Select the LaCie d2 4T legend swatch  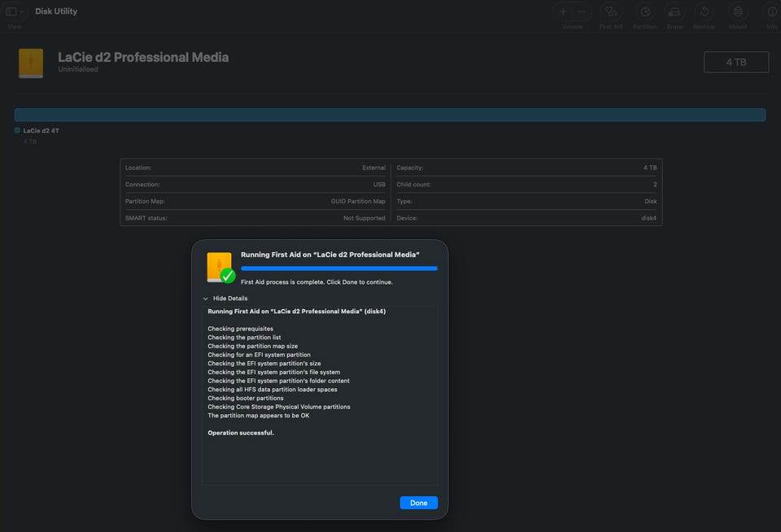tap(18, 130)
